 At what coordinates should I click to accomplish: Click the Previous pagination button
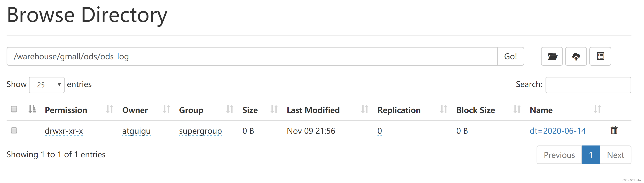(x=559, y=155)
